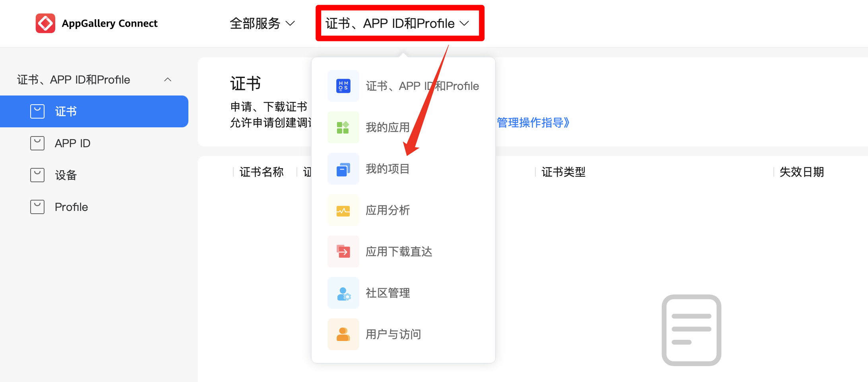Click the Profile sidebar icon

pyautogui.click(x=37, y=207)
